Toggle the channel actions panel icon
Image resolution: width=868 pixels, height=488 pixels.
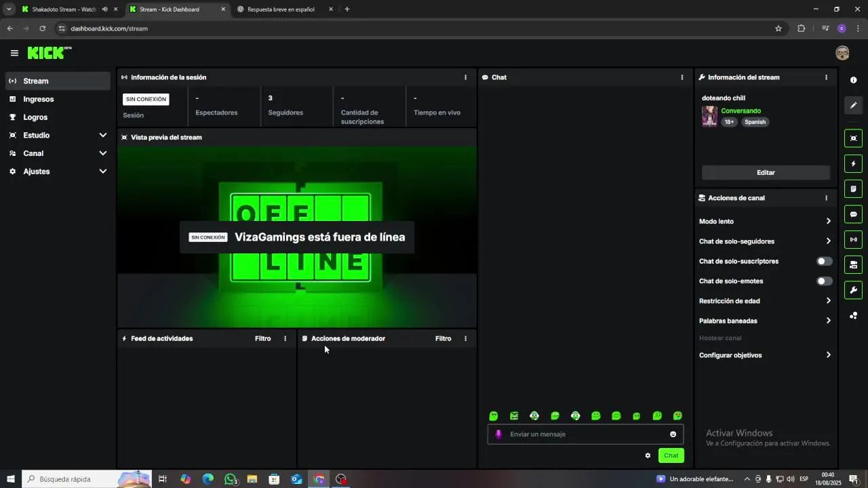[853, 264]
